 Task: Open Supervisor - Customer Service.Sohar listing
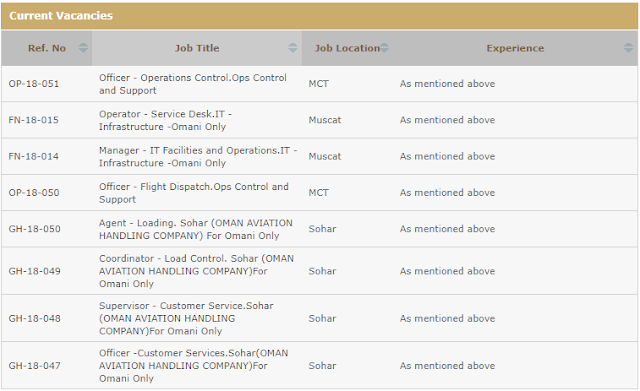click(x=186, y=318)
